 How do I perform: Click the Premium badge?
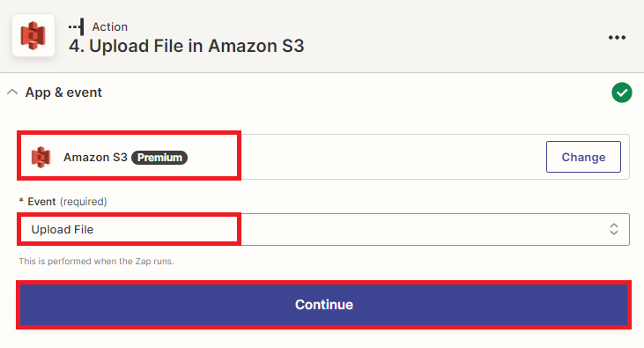(x=159, y=158)
